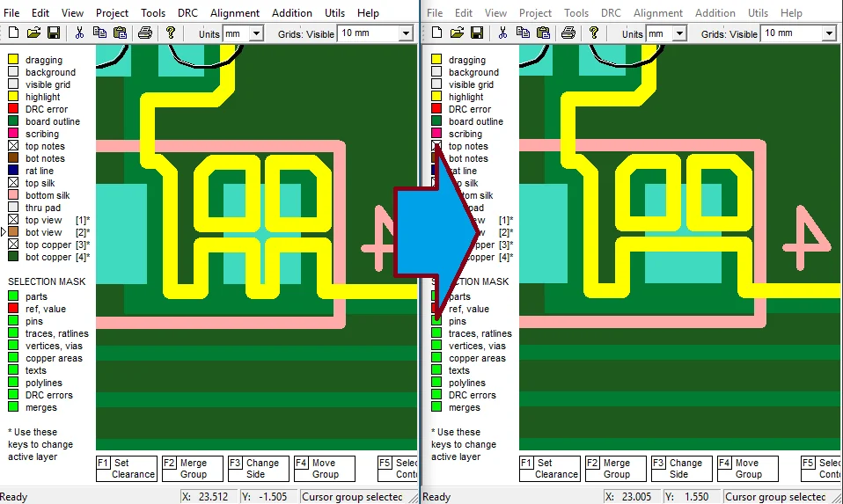The width and height of the screenshot is (843, 504).
Task: Click Cut scissors icon in right window toolbar
Action: point(502,33)
